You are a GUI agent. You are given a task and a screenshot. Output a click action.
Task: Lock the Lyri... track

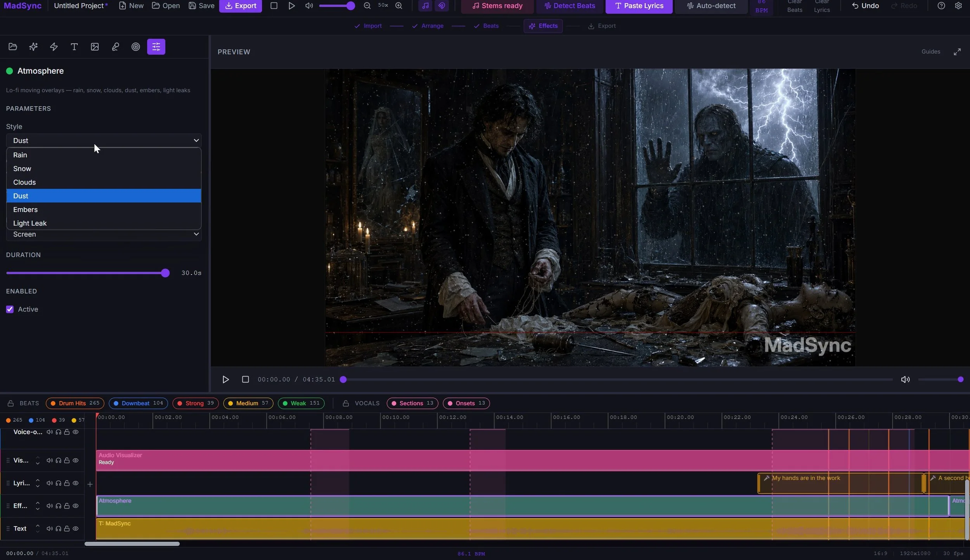67,483
